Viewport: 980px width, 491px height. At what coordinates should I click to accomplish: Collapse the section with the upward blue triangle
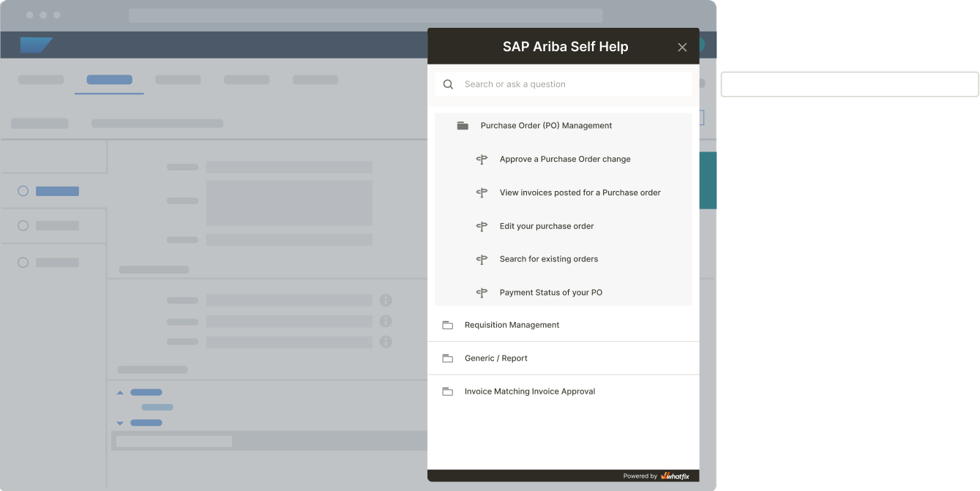tap(121, 392)
